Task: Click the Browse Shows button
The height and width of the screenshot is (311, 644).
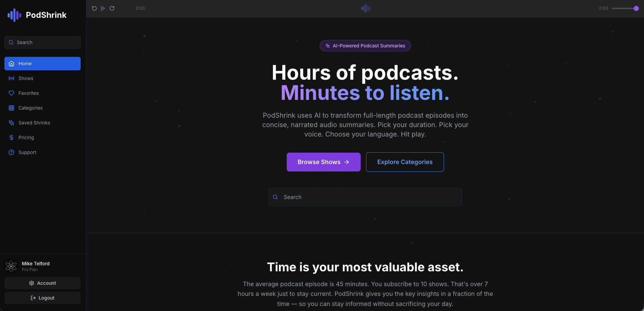Action: click(323, 162)
